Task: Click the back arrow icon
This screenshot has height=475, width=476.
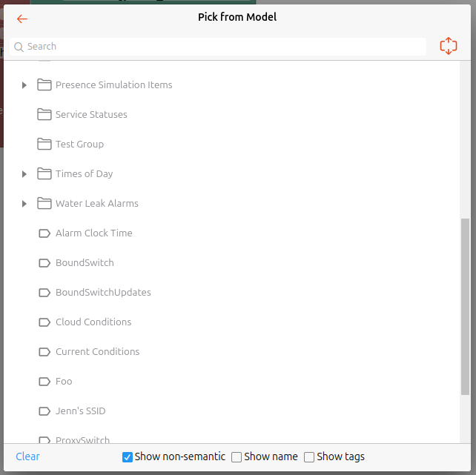Action: point(22,19)
